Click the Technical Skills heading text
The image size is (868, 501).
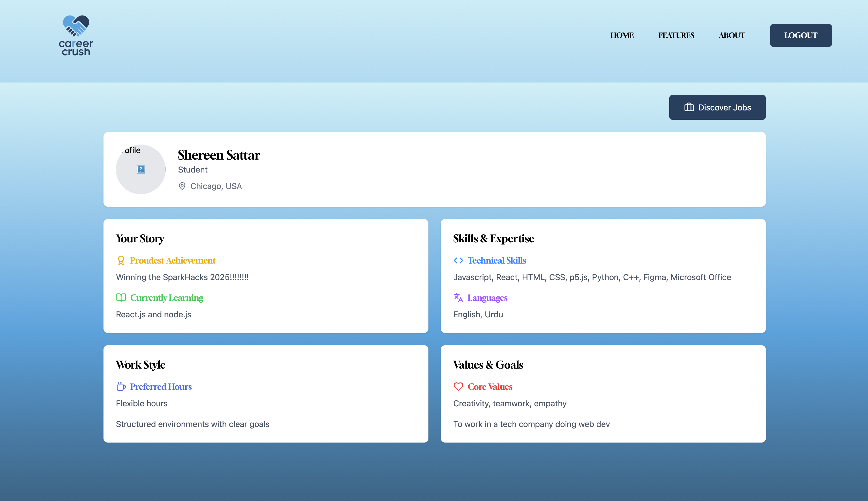coord(497,260)
